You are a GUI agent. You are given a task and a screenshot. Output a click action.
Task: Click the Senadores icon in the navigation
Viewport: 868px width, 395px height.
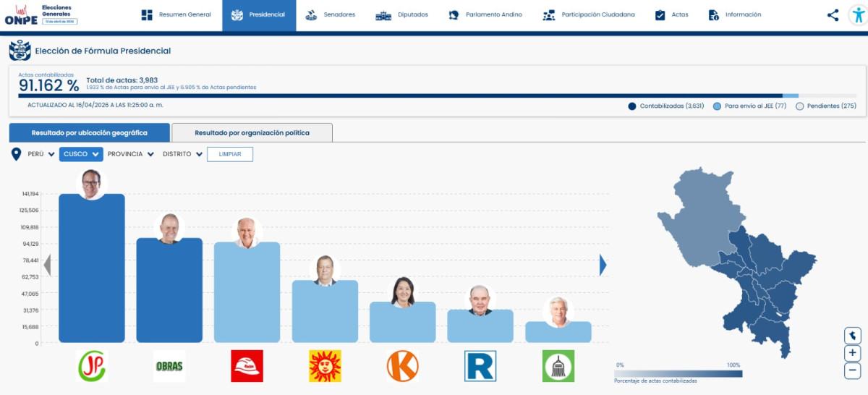(x=311, y=14)
